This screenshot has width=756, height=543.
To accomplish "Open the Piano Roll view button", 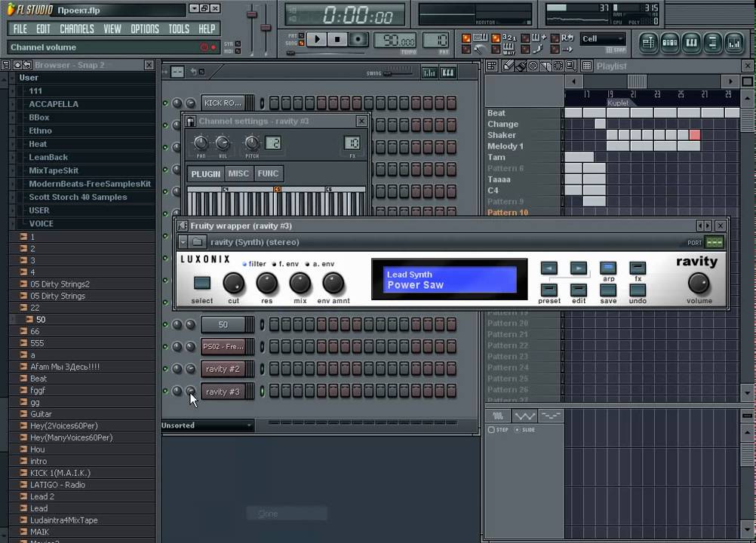I will click(x=691, y=43).
